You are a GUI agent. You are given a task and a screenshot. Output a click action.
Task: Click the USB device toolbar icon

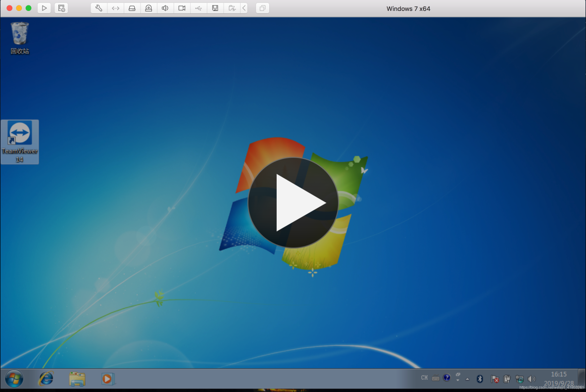coord(198,8)
